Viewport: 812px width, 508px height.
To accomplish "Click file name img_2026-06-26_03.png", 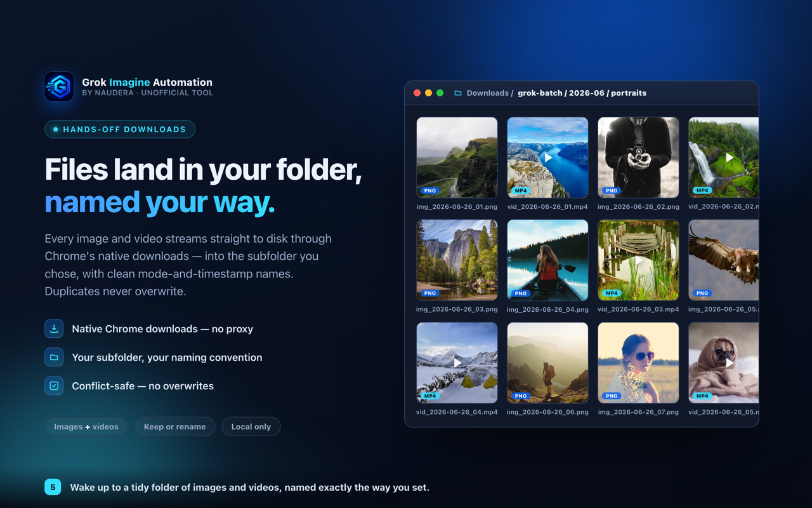I will click(457, 309).
